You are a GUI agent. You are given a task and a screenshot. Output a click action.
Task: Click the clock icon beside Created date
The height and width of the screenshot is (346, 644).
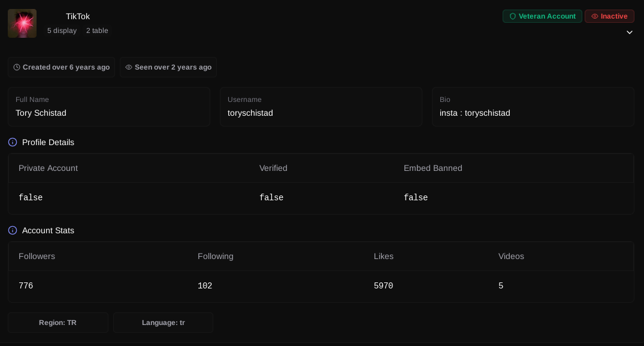click(17, 67)
